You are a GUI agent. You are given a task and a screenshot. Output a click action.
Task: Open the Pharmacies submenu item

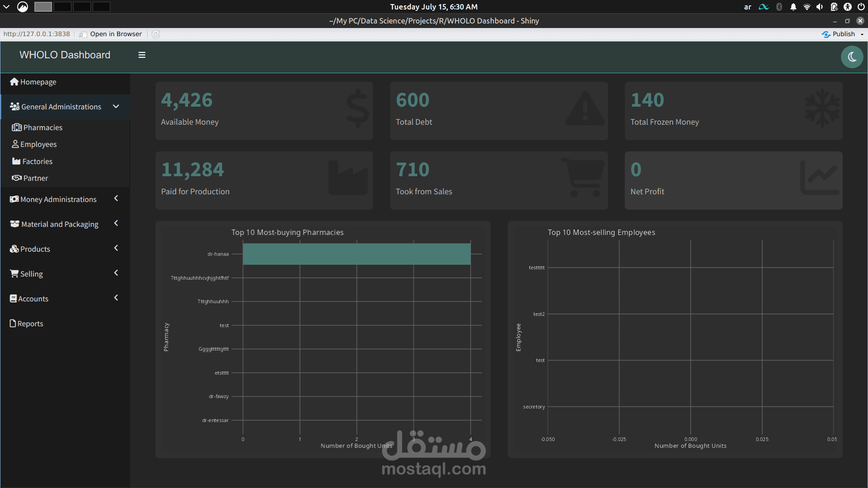pyautogui.click(x=42, y=127)
